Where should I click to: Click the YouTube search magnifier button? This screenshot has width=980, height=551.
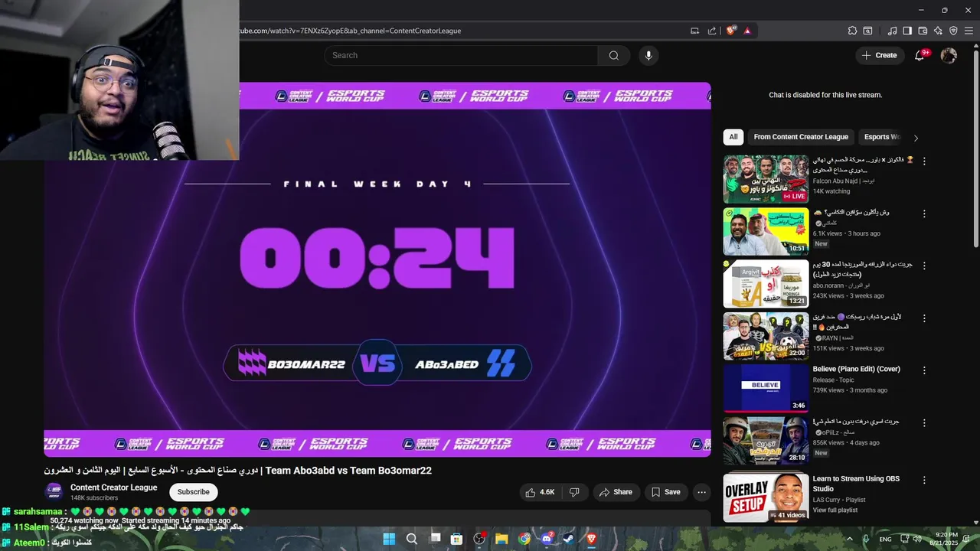(x=613, y=55)
